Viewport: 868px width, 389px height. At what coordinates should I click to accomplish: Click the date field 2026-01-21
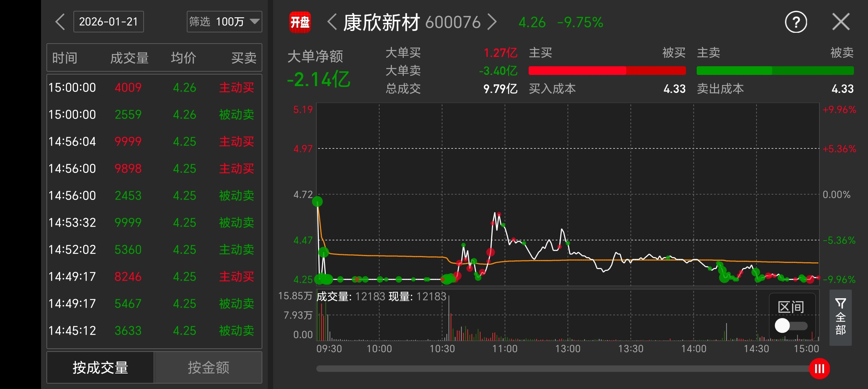[x=108, y=22]
